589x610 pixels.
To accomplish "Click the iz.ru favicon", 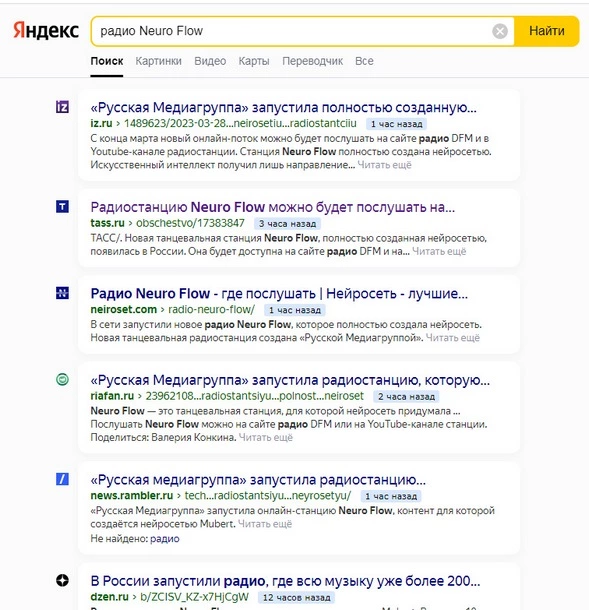I will click(62, 107).
